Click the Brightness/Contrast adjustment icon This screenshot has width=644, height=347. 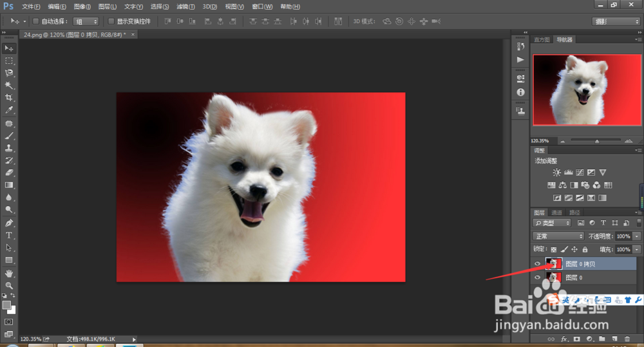tap(556, 173)
